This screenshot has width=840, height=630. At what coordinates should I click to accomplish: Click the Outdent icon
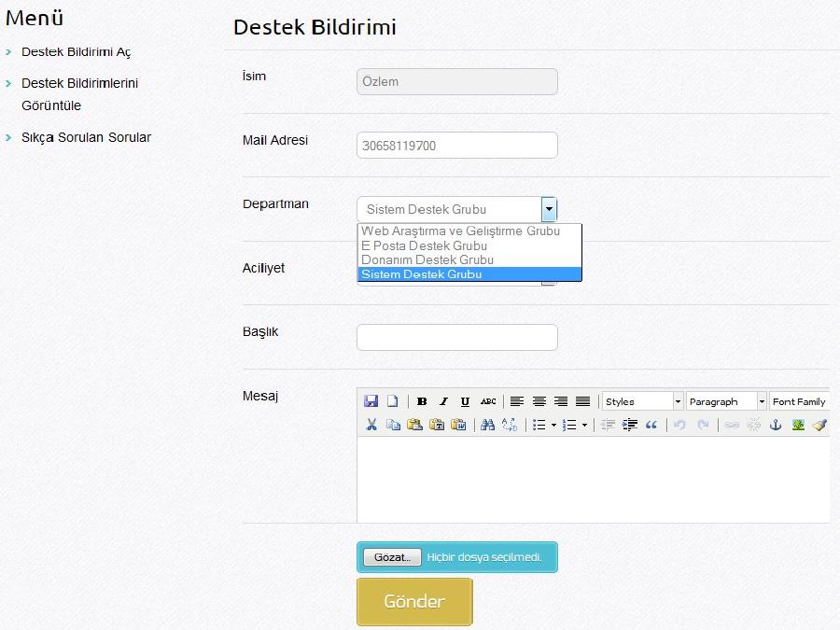[x=608, y=425]
